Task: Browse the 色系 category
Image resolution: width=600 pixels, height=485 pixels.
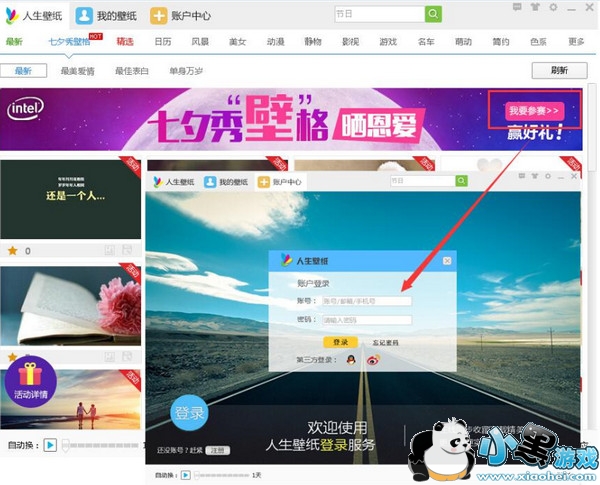Action: point(538,41)
